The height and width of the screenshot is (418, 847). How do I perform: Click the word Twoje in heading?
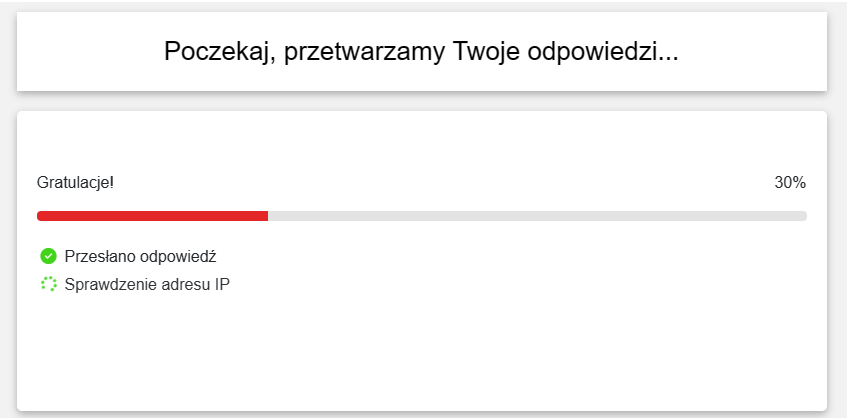486,52
